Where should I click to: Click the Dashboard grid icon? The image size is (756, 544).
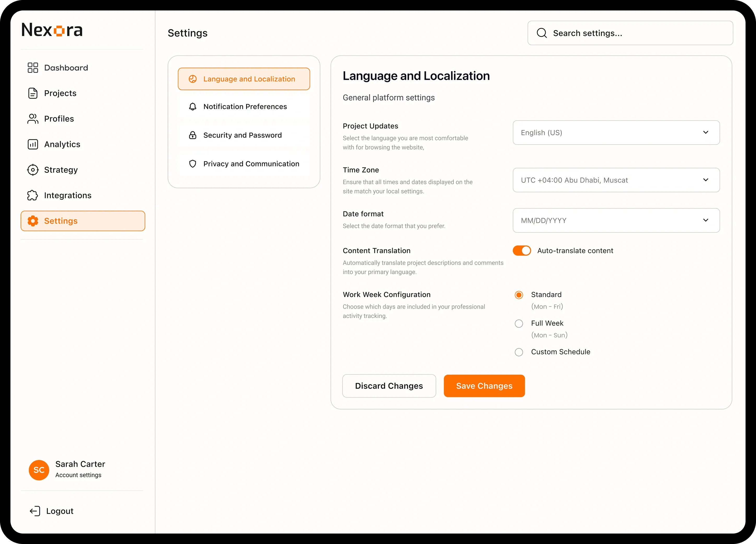(33, 68)
